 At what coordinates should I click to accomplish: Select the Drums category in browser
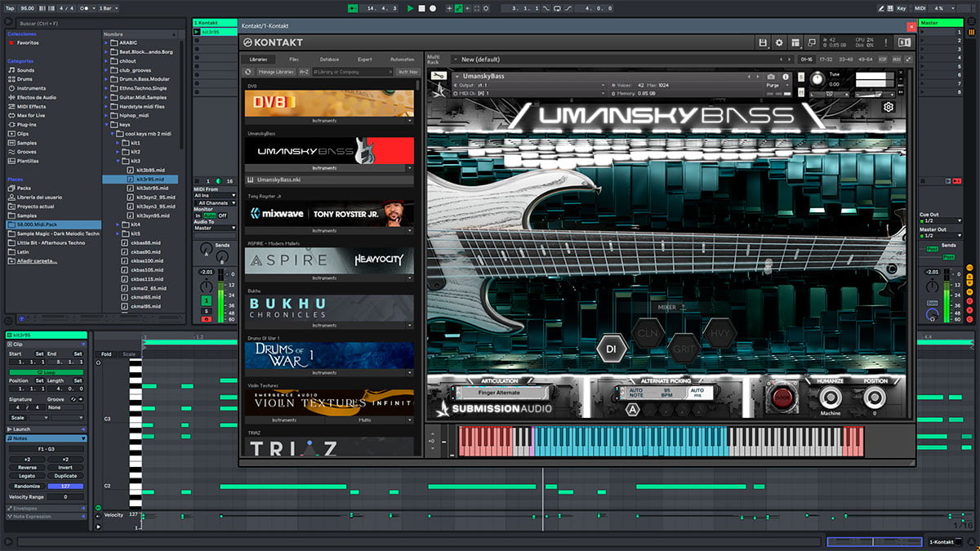tap(25, 79)
